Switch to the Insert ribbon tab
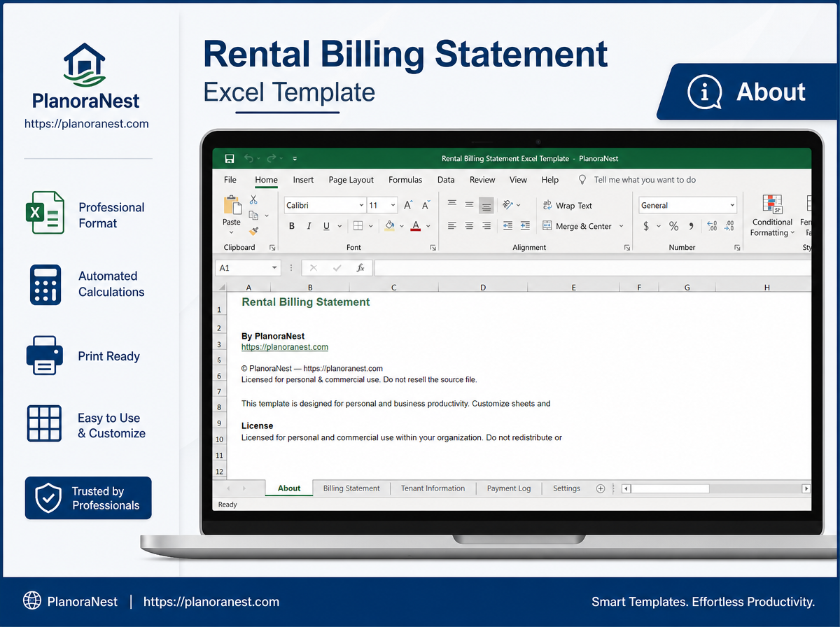Image resolution: width=840 pixels, height=627 pixels. click(x=303, y=180)
